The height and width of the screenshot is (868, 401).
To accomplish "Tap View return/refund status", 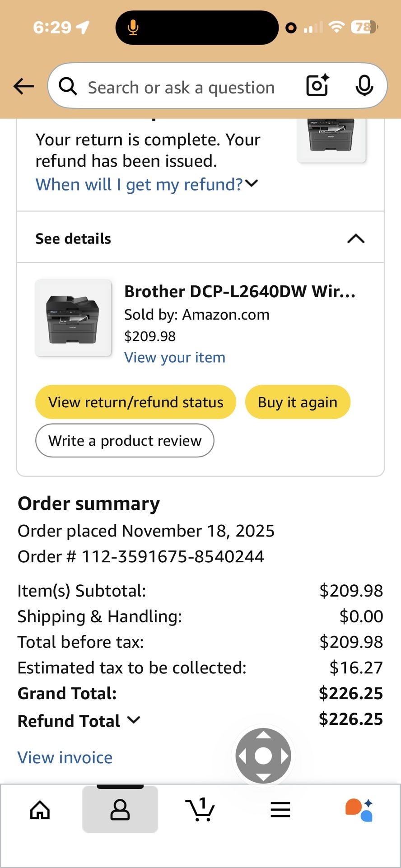I will tap(135, 401).
